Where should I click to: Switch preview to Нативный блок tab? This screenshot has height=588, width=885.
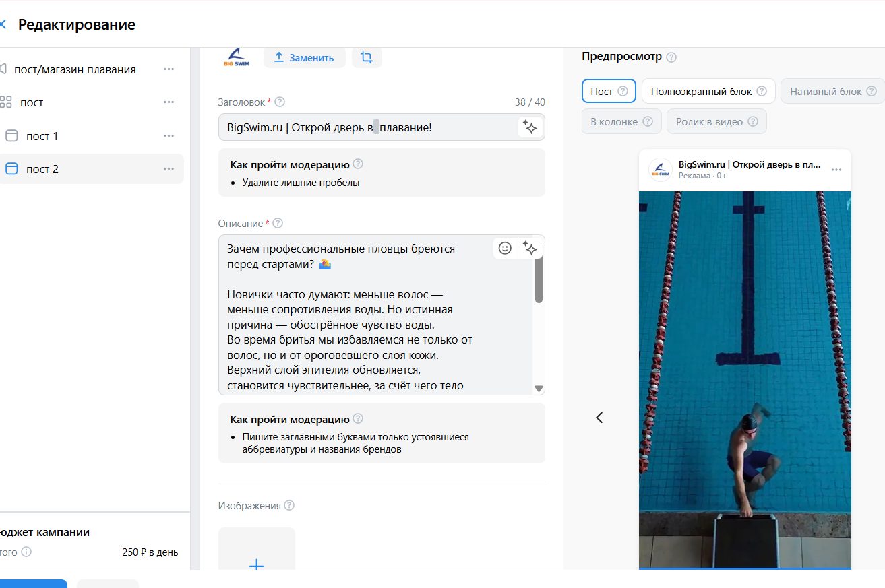832,91
